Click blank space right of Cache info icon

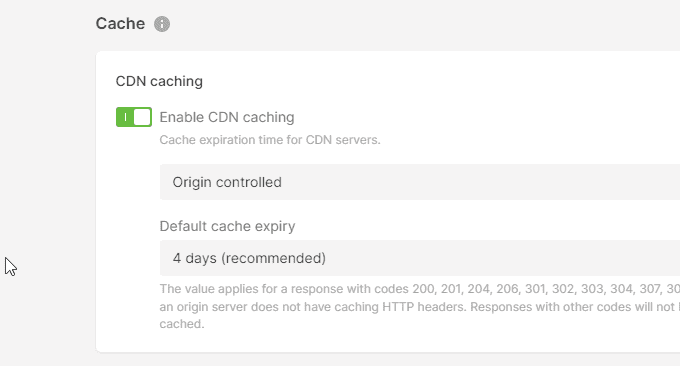[390, 24]
